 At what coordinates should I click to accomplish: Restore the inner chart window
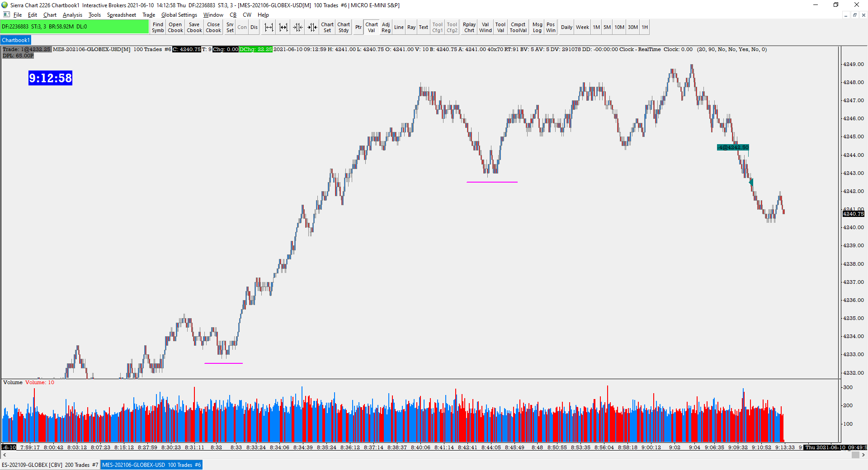[x=854, y=15]
